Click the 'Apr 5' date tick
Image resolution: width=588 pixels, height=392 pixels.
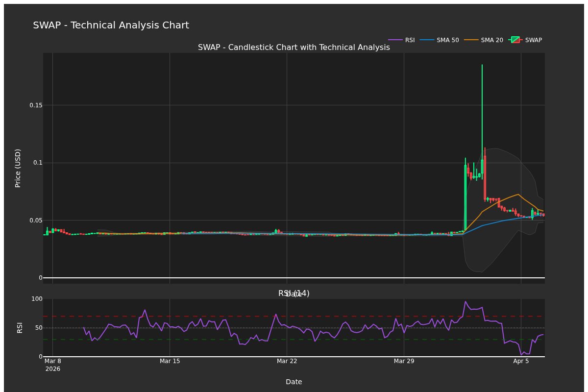click(521, 362)
